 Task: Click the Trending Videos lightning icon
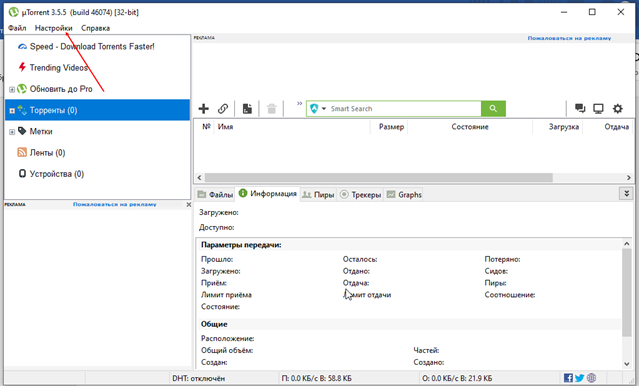click(x=22, y=67)
